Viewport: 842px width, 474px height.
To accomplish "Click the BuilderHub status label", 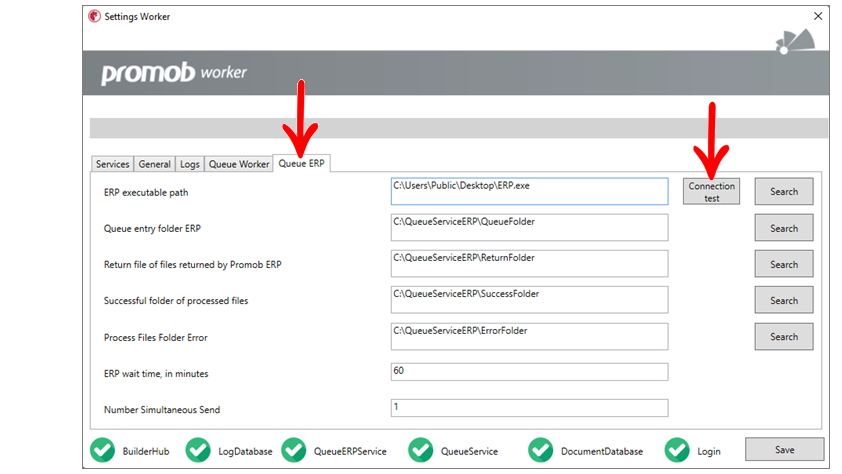I will [146, 451].
